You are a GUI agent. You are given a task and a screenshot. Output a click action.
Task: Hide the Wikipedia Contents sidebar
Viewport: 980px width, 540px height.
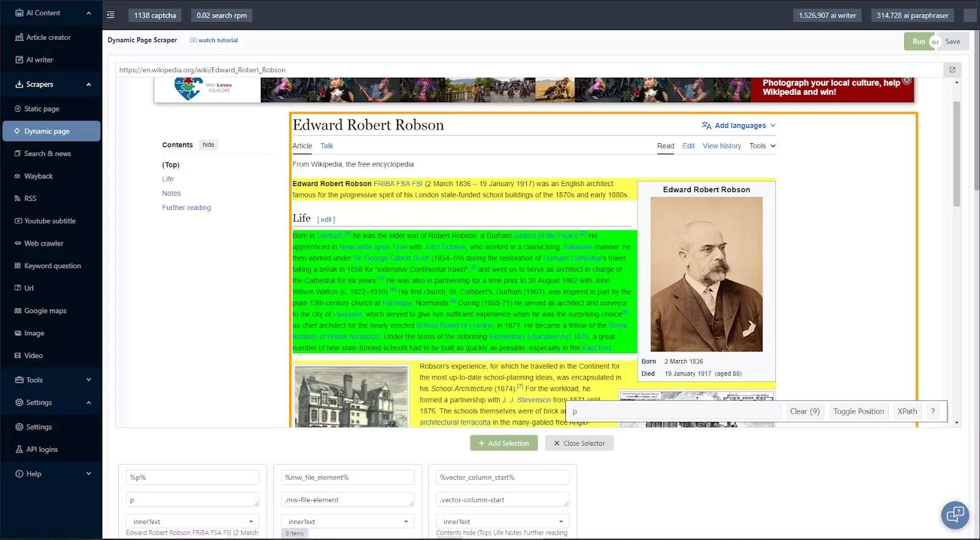[x=208, y=145]
